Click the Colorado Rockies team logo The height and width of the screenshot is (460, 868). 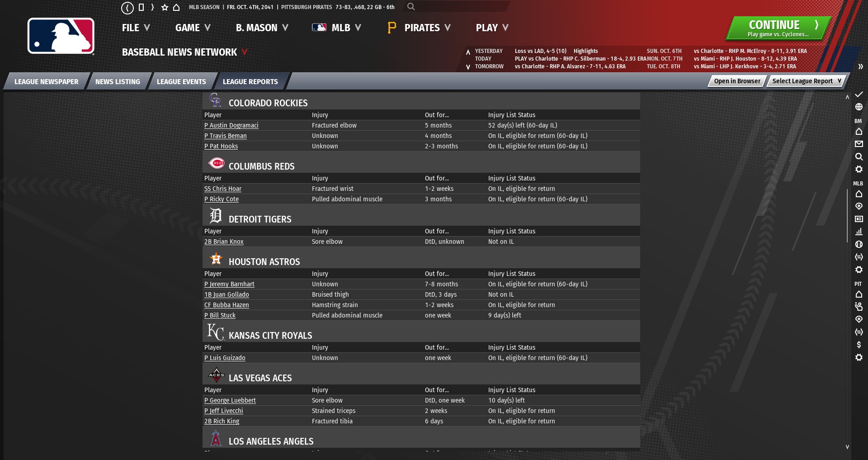coord(216,100)
